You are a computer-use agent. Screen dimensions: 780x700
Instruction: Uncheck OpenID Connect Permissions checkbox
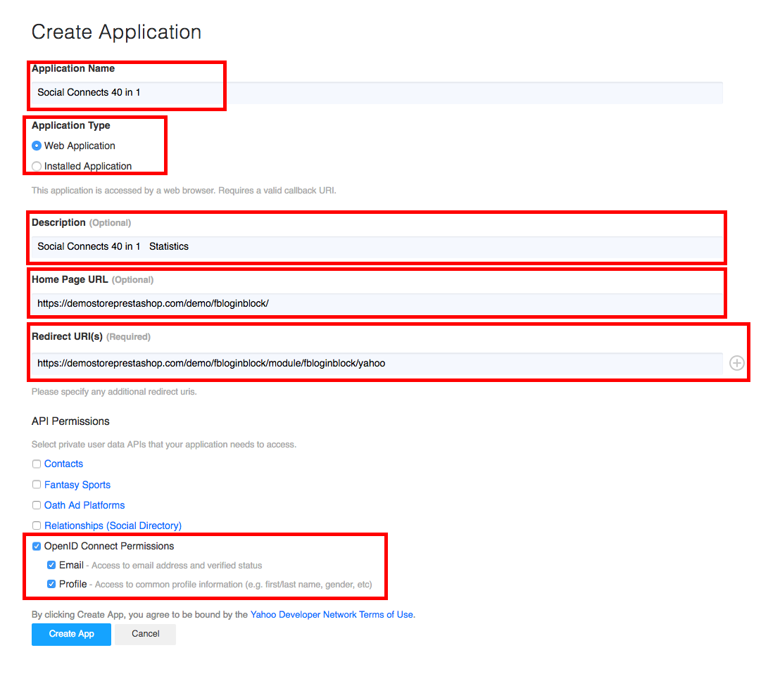click(37, 547)
